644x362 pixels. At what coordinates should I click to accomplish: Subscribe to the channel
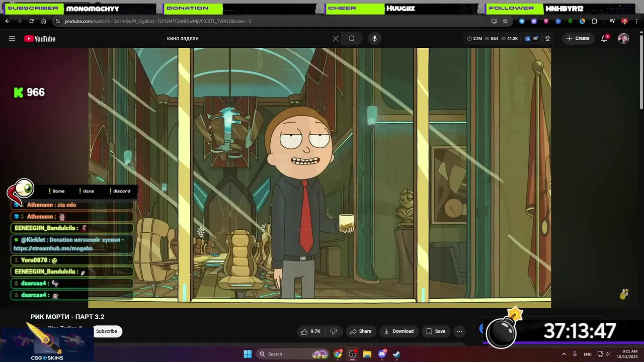(106, 331)
